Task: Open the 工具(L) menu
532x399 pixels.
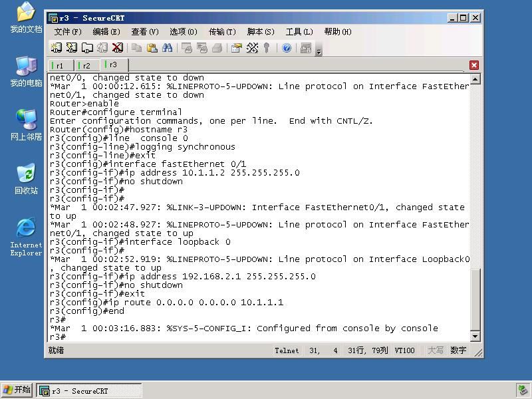Action: pos(299,32)
